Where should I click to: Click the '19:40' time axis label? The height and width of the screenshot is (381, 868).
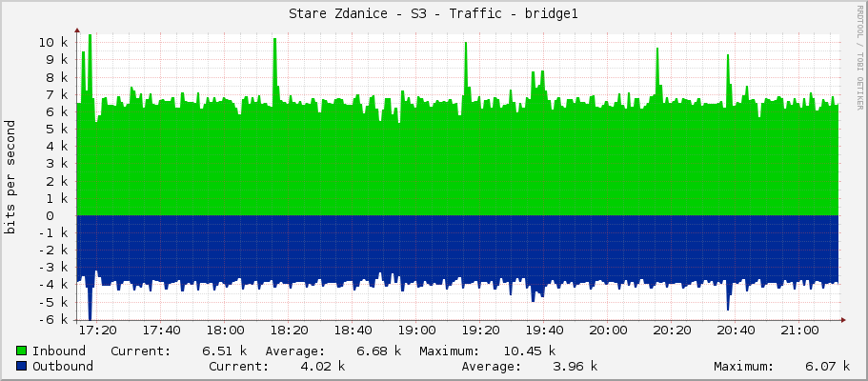point(544,331)
